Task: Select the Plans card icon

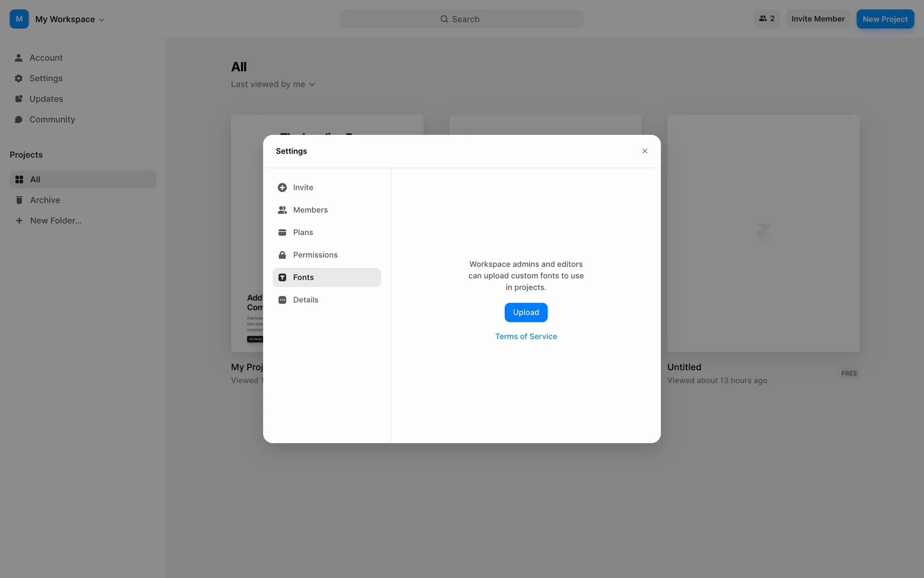Action: 282,233
